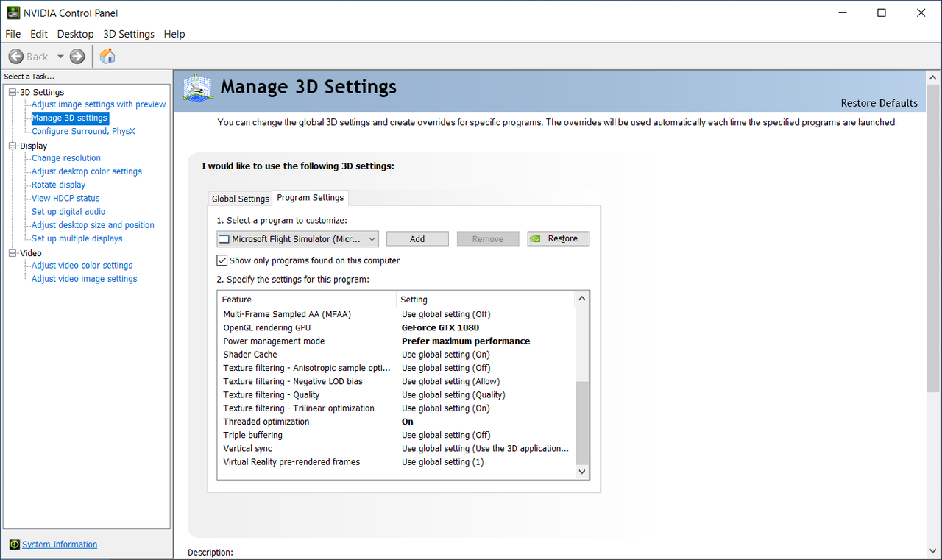Select OpenGL rendering GPU feature row
This screenshot has width=942, height=560.
[396, 327]
